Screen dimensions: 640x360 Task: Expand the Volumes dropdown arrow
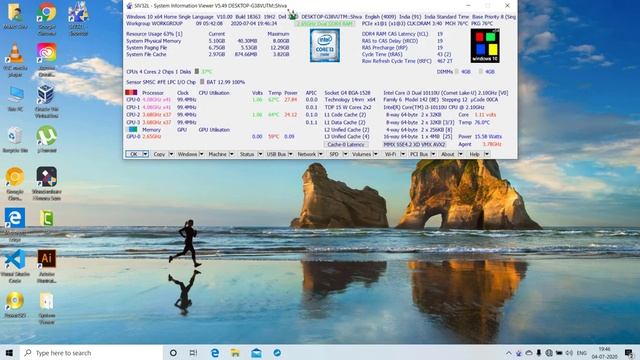pyautogui.click(x=376, y=154)
